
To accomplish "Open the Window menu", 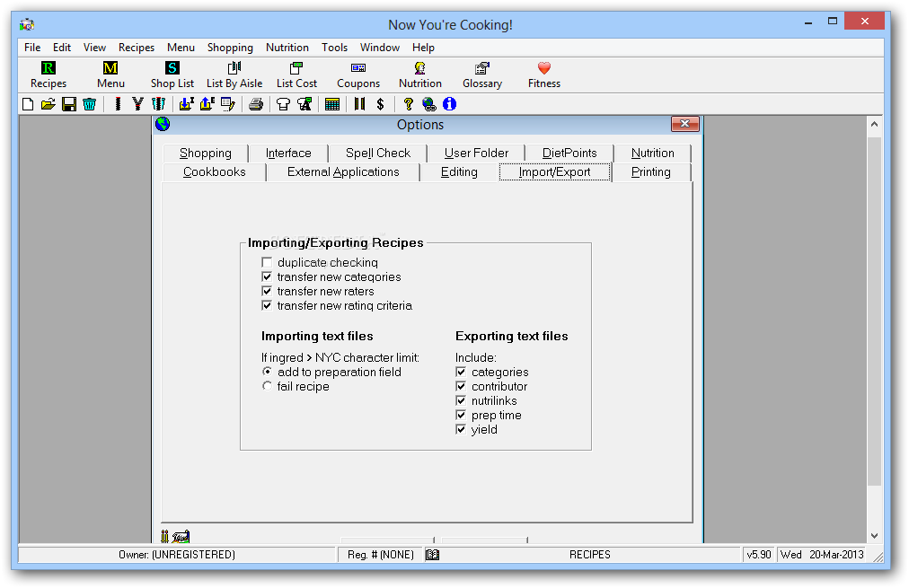I will pyautogui.click(x=380, y=48).
